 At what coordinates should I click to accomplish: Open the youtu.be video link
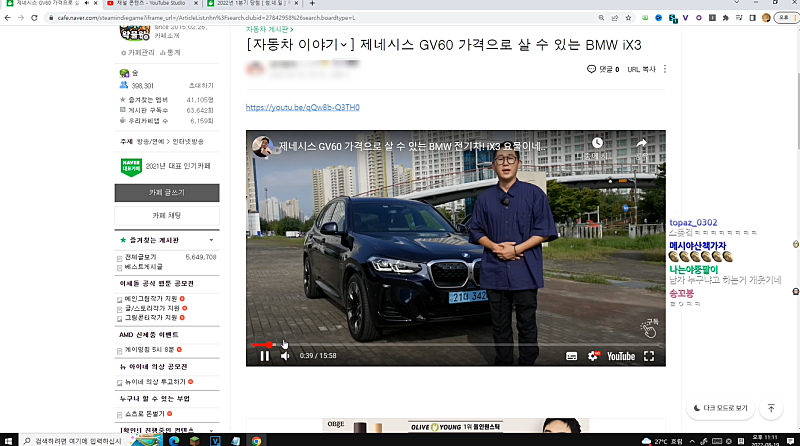(303, 107)
